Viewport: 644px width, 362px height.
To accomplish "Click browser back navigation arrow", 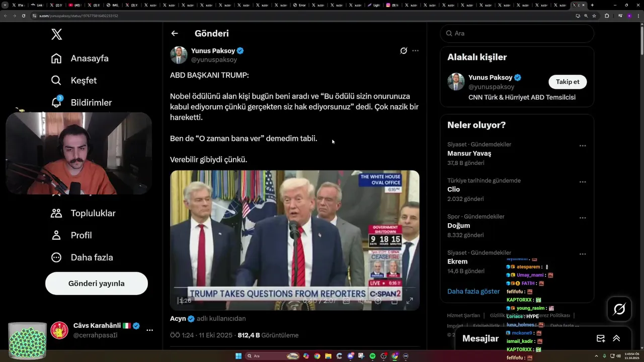I will [6, 16].
